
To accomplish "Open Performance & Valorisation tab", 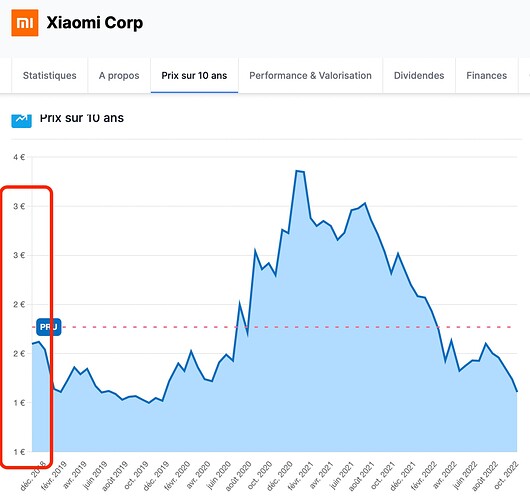I will pyautogui.click(x=310, y=75).
